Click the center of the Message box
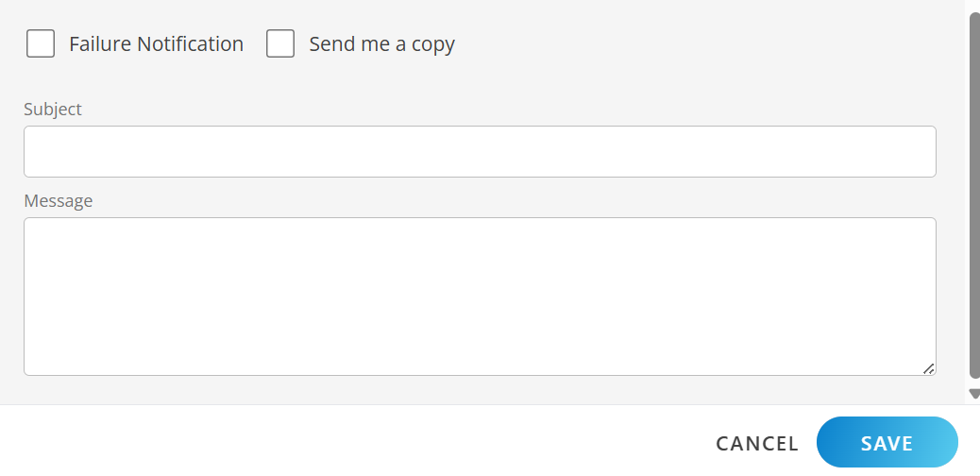The height and width of the screenshot is (476, 980). tap(480, 297)
